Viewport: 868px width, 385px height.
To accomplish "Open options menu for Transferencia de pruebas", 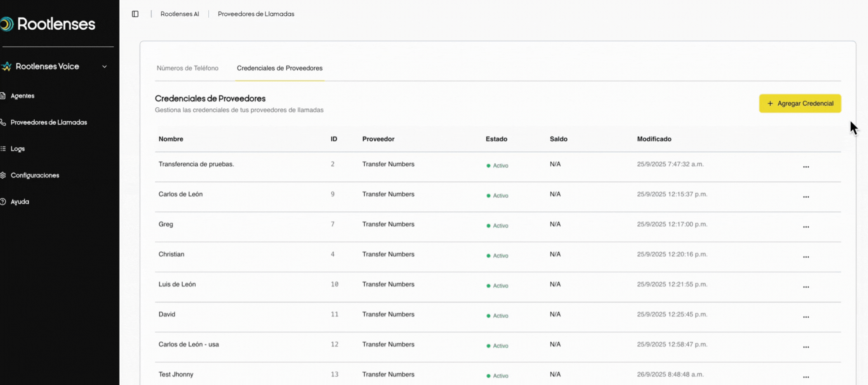I will coord(806,167).
